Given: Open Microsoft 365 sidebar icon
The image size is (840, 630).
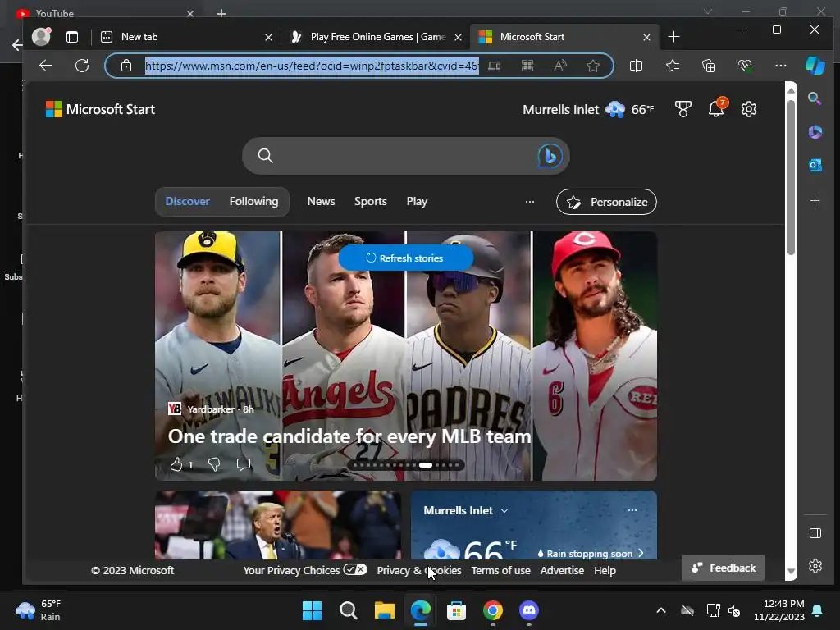Looking at the screenshot, I should coord(815,132).
